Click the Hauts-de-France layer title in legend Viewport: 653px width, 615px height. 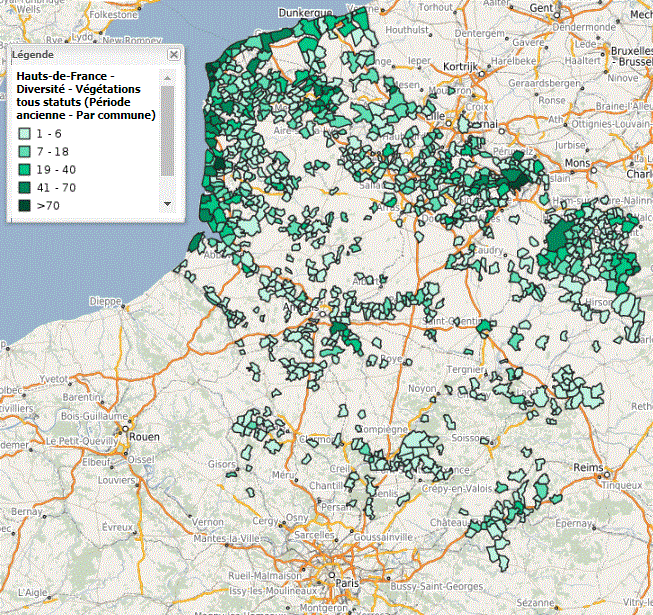point(85,95)
